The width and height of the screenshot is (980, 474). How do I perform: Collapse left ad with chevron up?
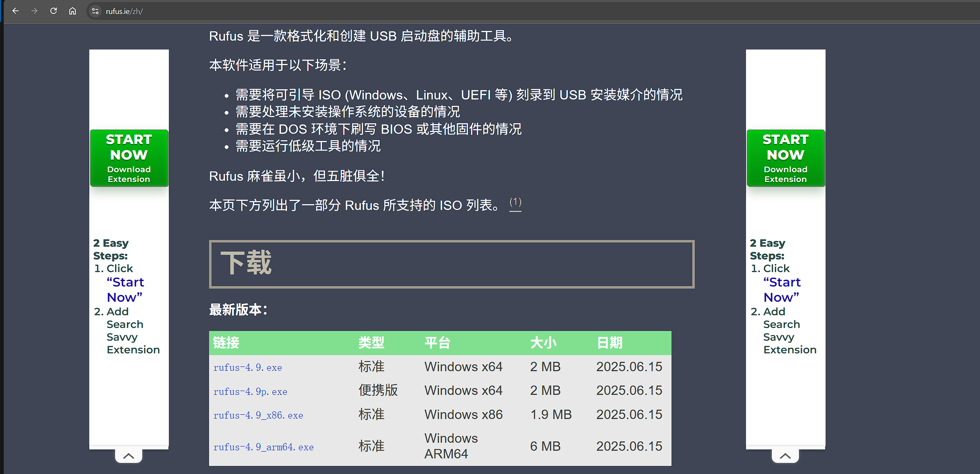click(129, 456)
